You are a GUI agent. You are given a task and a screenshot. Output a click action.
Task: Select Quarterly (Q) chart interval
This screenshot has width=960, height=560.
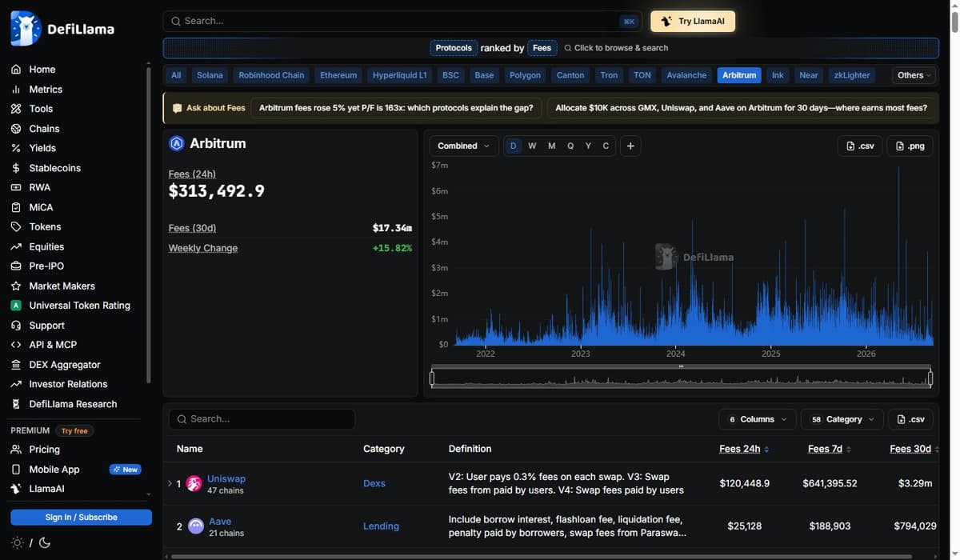pos(570,146)
